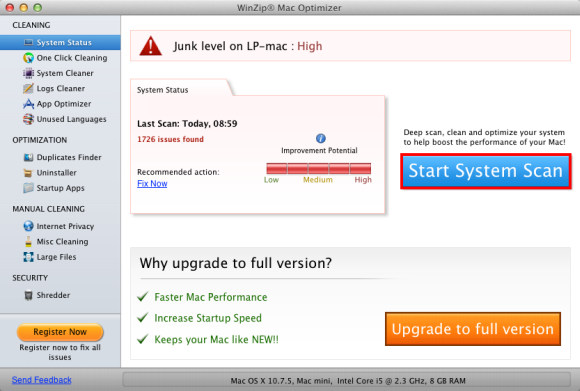Viewport: 580px width, 391px height.
Task: Click the 'Last Scan: Today, 08:59' text
Action: click(187, 124)
